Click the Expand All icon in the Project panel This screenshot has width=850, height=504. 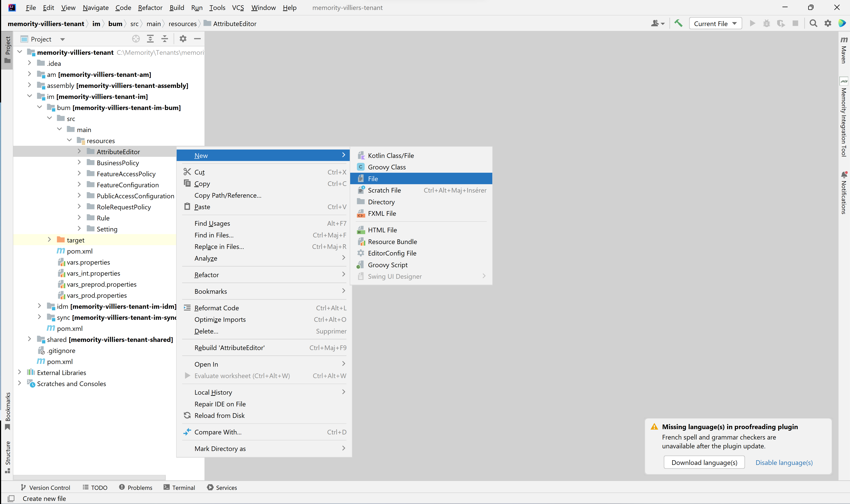tap(150, 39)
